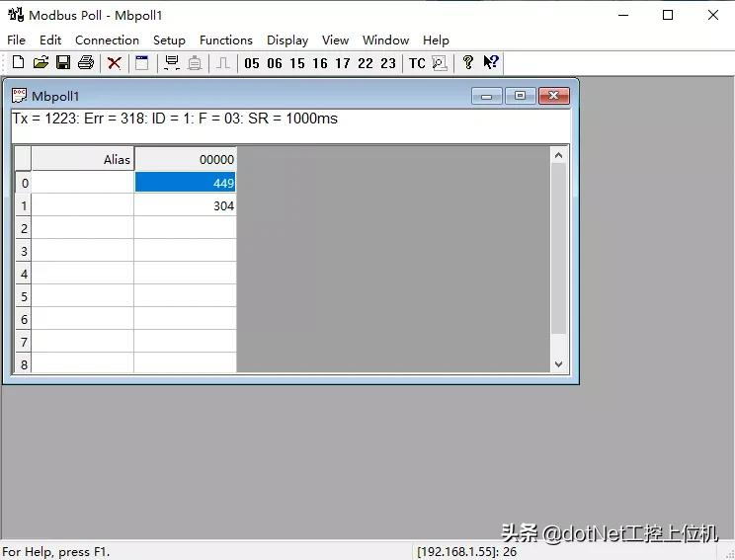
Task: Click the New document toolbar icon
Action: click(18, 63)
